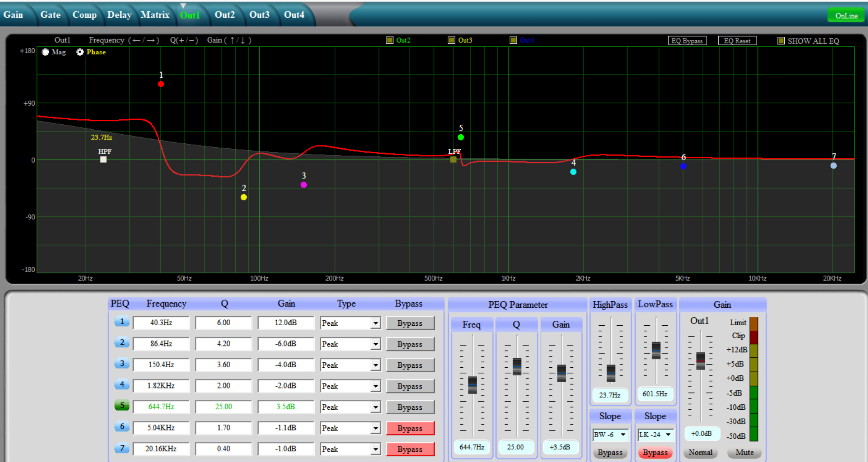Toggle the Out4 overlay checkbox

pyautogui.click(x=513, y=40)
